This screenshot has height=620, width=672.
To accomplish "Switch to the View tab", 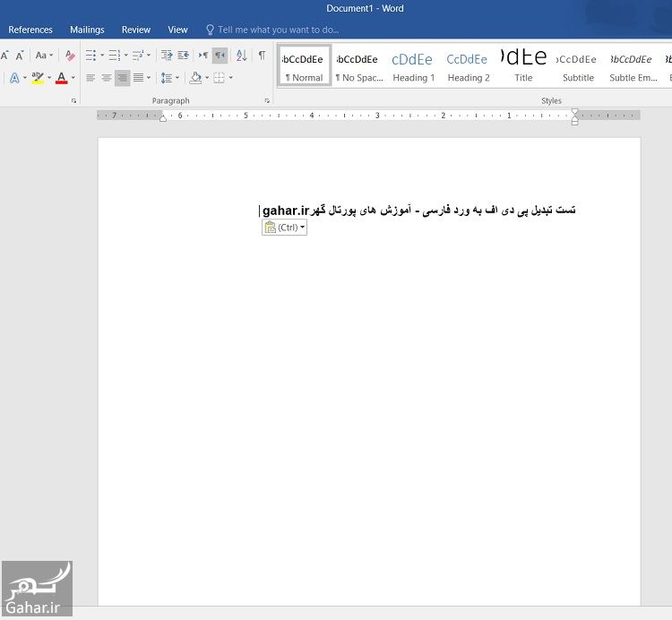I will click(177, 30).
